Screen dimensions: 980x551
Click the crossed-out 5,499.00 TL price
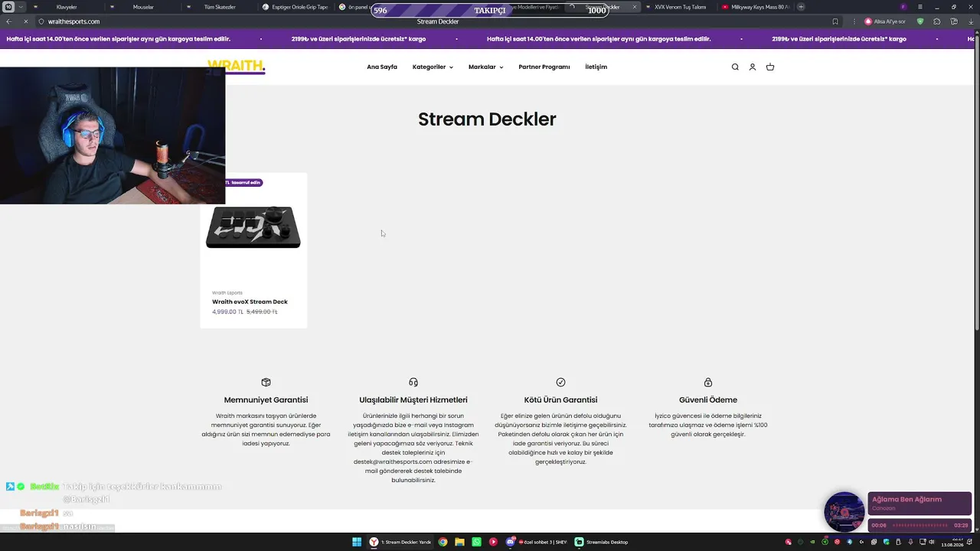tap(262, 312)
